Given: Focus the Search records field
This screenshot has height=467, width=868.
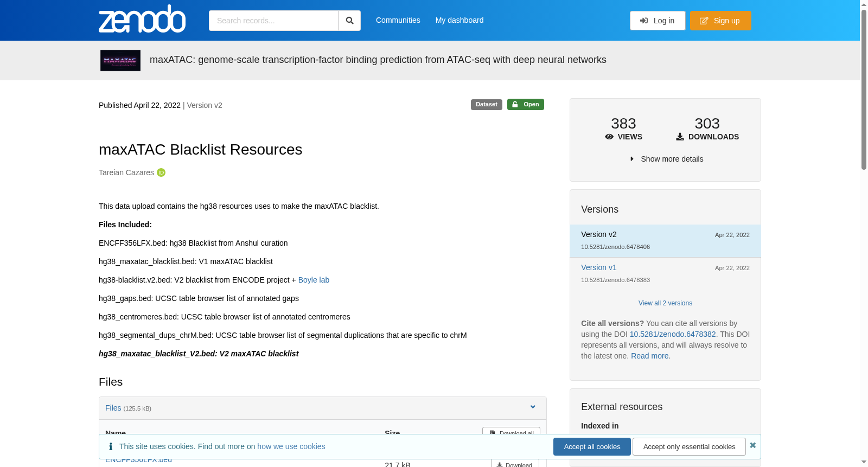Looking at the screenshot, I should [273, 21].
